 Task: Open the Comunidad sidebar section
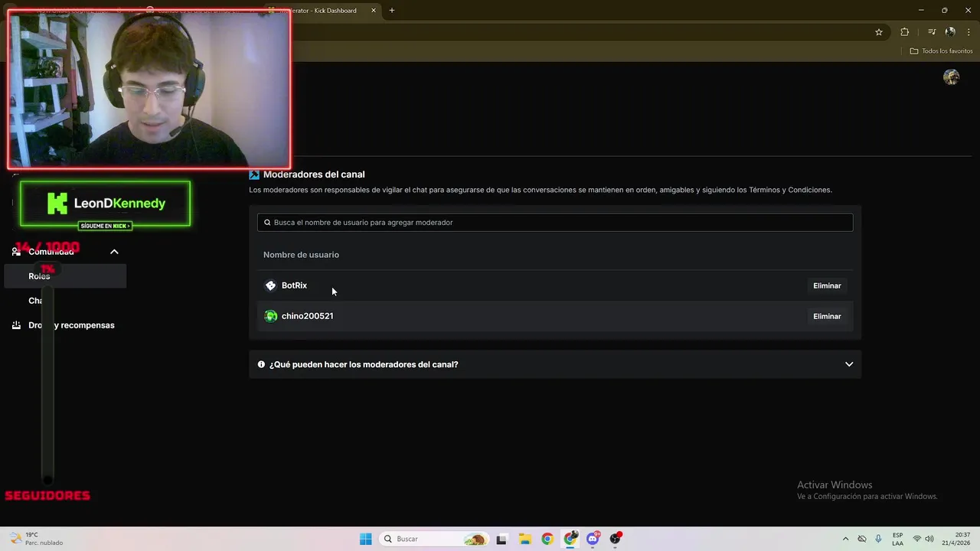65,252
